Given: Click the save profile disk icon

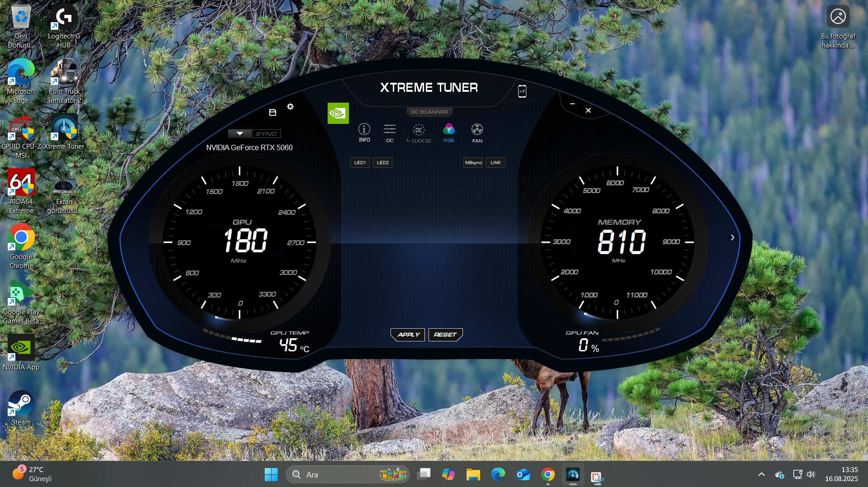Looking at the screenshot, I should click(x=272, y=112).
